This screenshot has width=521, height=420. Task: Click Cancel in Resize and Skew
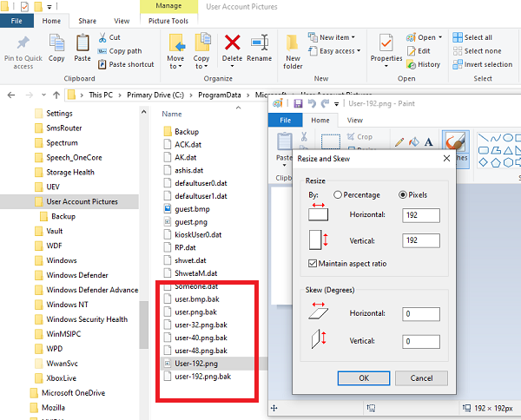(421, 378)
